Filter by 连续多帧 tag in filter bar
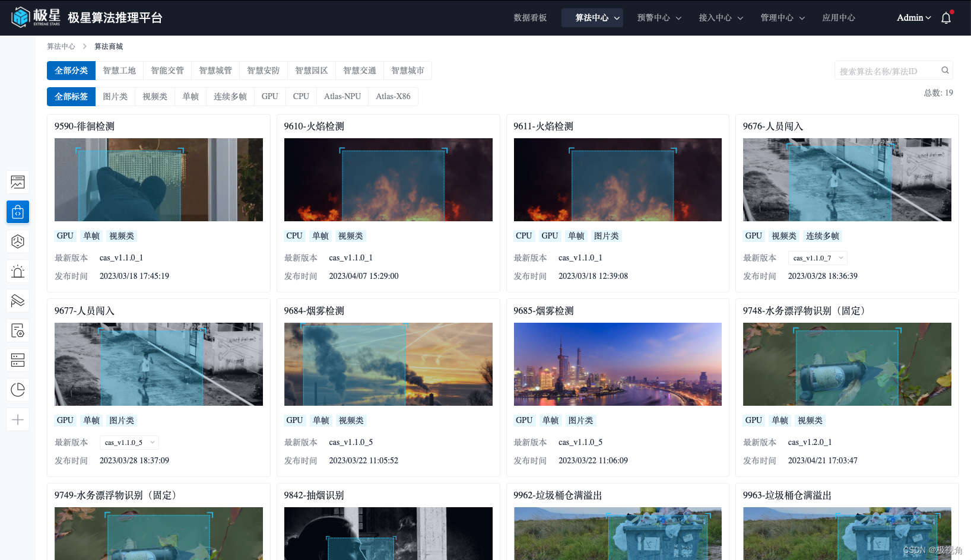This screenshot has width=971, height=560. tap(230, 97)
